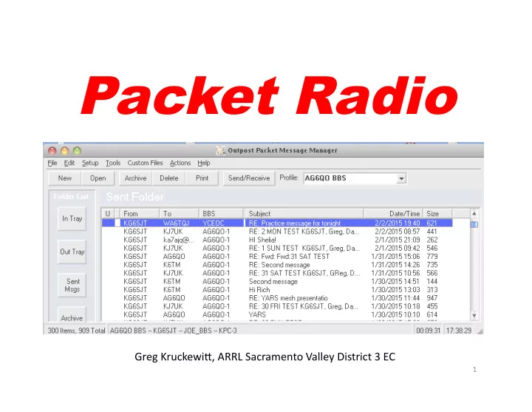Select the 'RE: Second message' row

(277, 265)
